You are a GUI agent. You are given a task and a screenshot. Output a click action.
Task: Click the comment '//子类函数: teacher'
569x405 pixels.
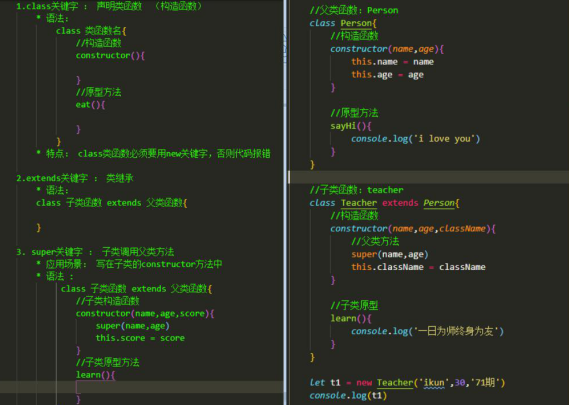point(356,190)
